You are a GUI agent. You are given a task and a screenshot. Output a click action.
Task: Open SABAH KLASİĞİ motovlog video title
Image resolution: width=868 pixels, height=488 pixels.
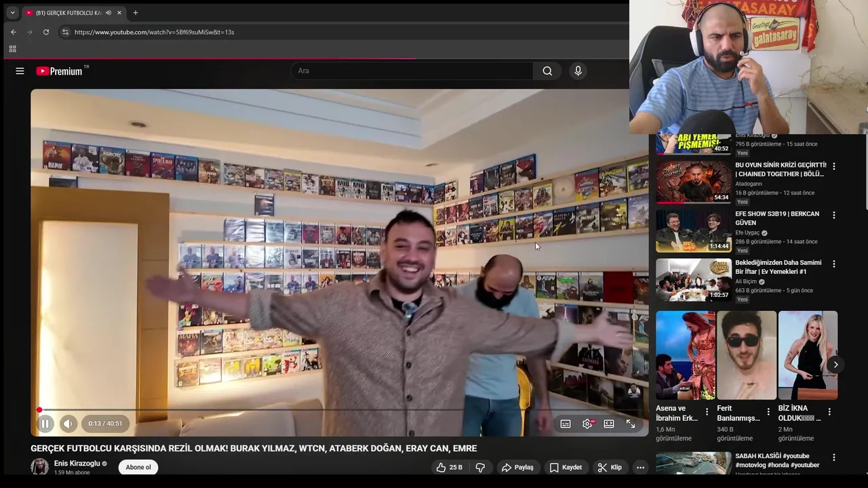[x=777, y=461]
